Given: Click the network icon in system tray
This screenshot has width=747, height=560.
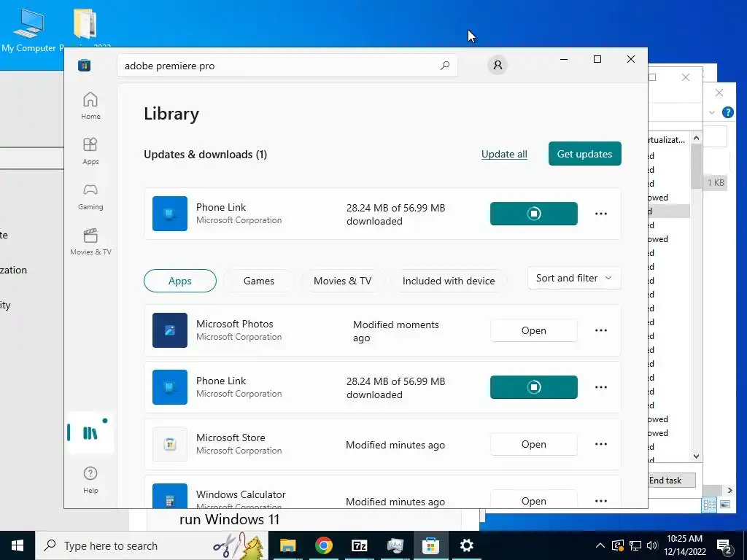Looking at the screenshot, I should tap(635, 545).
